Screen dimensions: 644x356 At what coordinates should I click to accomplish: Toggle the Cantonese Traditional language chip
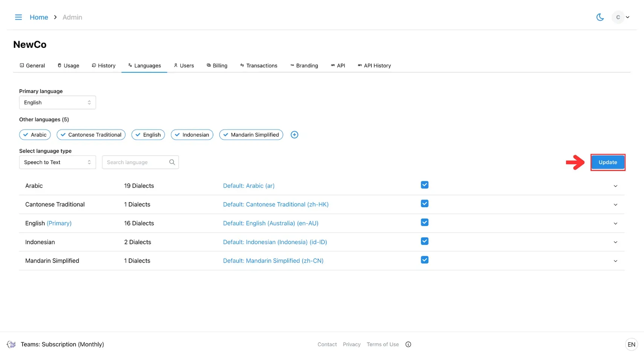91,135
